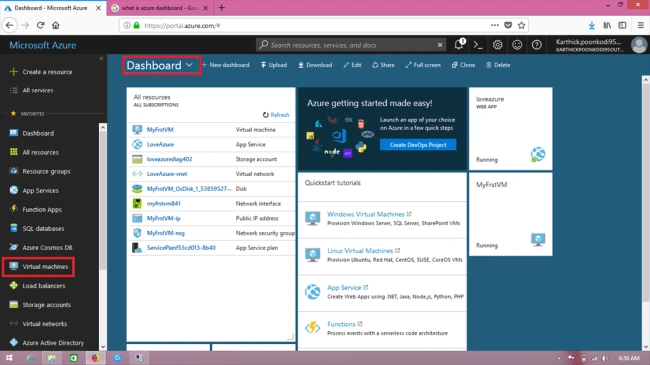Open a new Firefox tab with plus
This screenshot has width=650, height=365.
[x=221, y=7]
